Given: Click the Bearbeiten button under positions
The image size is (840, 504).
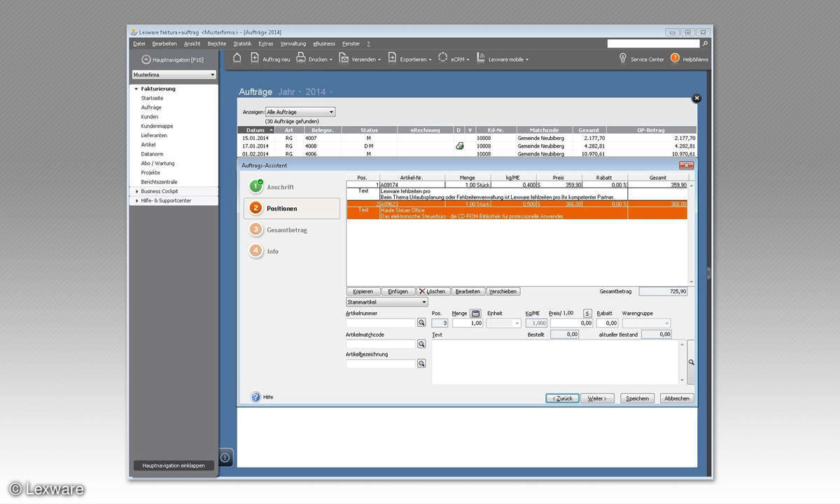Looking at the screenshot, I should (468, 291).
